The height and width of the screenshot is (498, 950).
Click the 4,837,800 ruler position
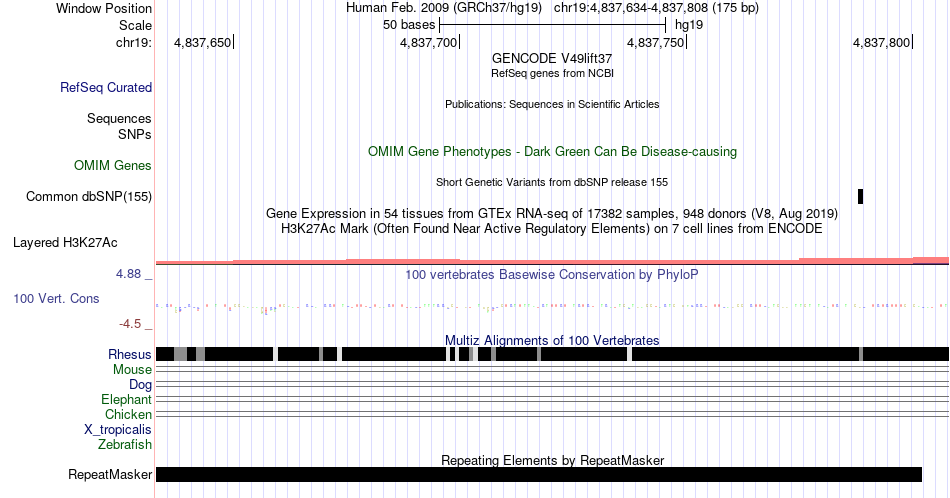[882, 42]
